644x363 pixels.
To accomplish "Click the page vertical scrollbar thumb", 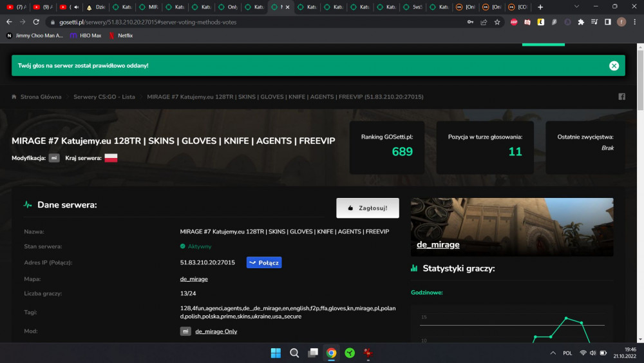I will (x=640, y=80).
